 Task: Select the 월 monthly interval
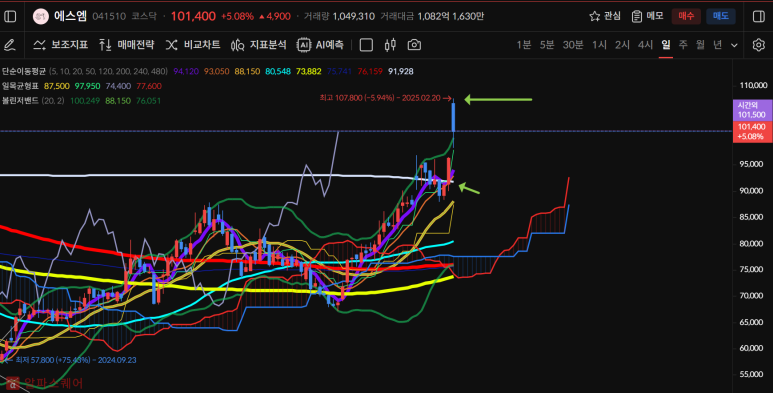[x=700, y=45]
